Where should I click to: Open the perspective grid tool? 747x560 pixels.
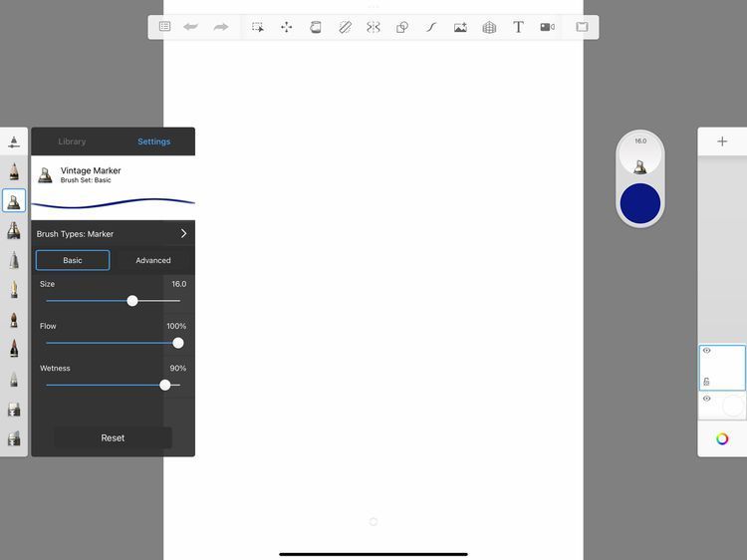(x=489, y=27)
